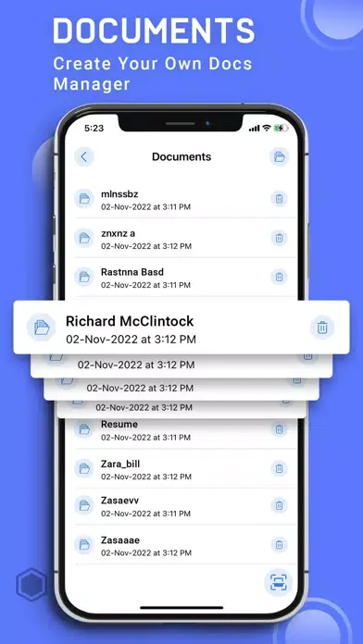The image size is (363, 644).
Task: Open the Rastnna Basd document name
Action: [132, 272]
